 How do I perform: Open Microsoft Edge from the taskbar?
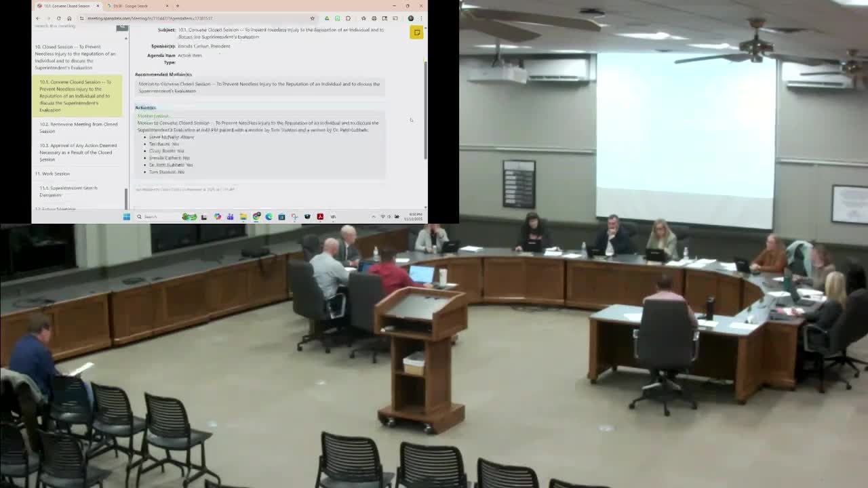269,216
